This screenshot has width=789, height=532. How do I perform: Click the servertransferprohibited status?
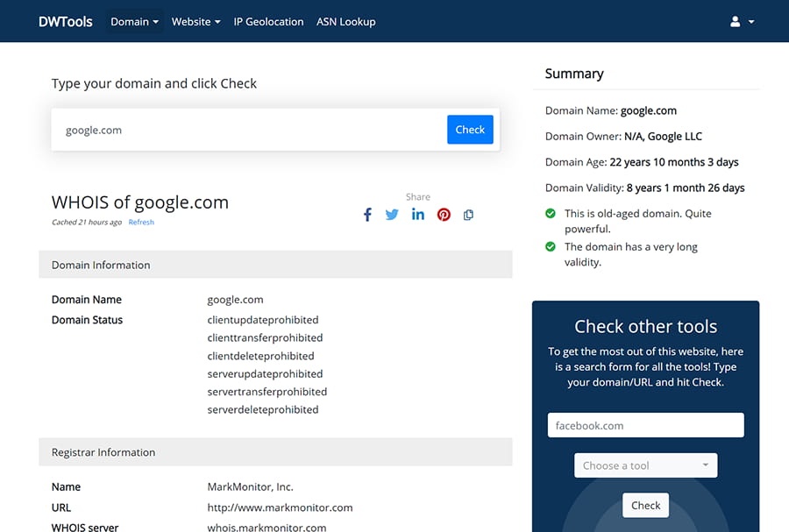click(267, 392)
